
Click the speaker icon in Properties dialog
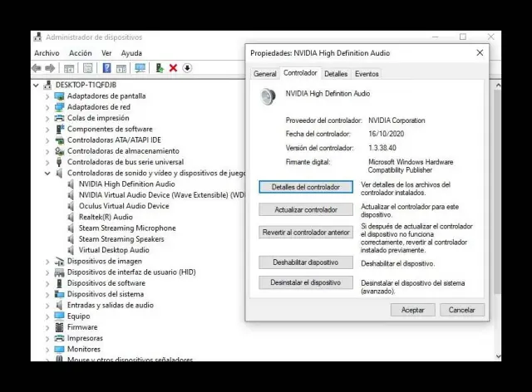point(268,97)
